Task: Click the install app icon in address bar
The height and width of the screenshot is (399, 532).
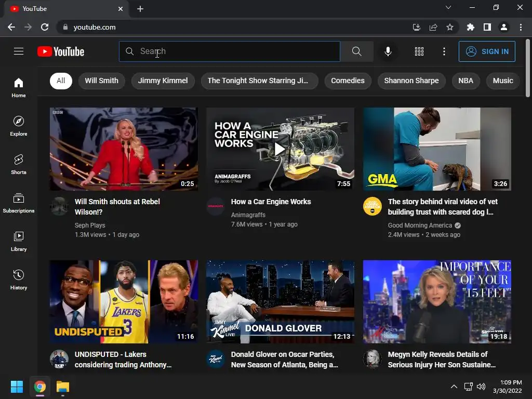Action: 416,27
